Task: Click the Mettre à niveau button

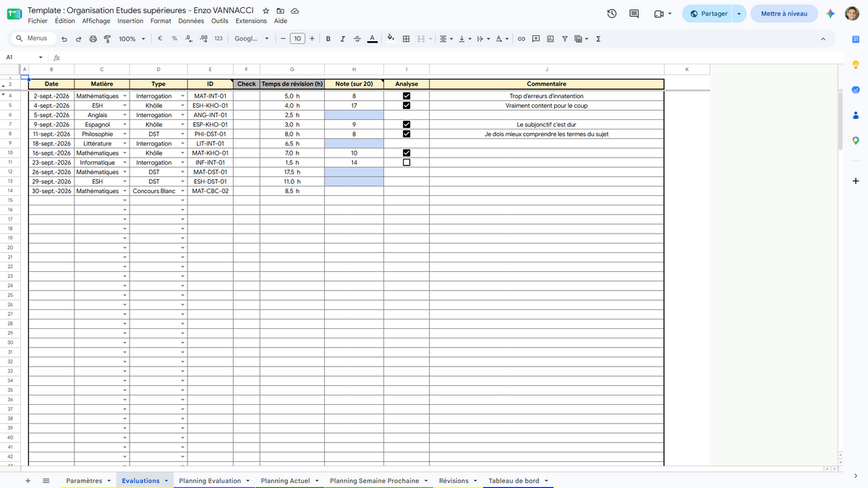Action: tap(784, 14)
